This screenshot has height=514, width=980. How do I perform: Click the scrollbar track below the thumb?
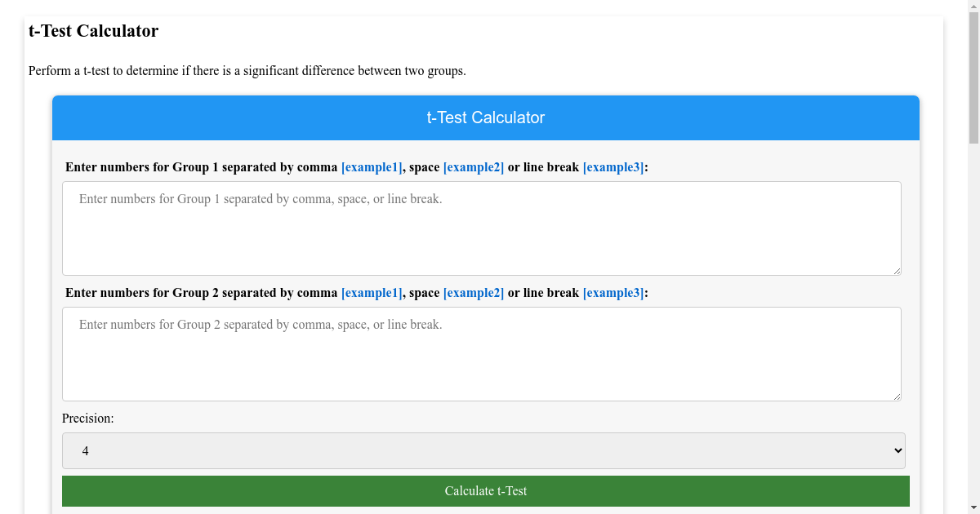coord(973,326)
